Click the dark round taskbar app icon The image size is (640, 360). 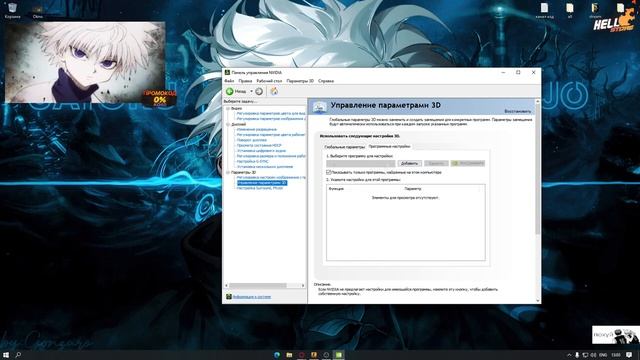[326, 355]
